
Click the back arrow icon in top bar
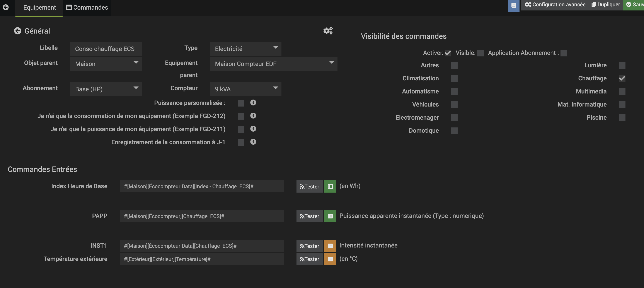pyautogui.click(x=5, y=7)
